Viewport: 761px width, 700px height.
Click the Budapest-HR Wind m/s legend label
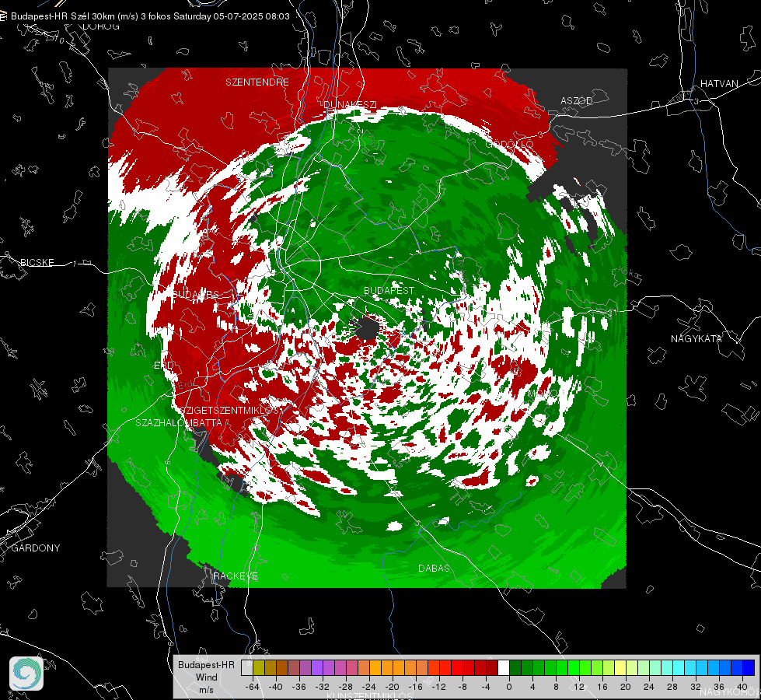pos(206,677)
